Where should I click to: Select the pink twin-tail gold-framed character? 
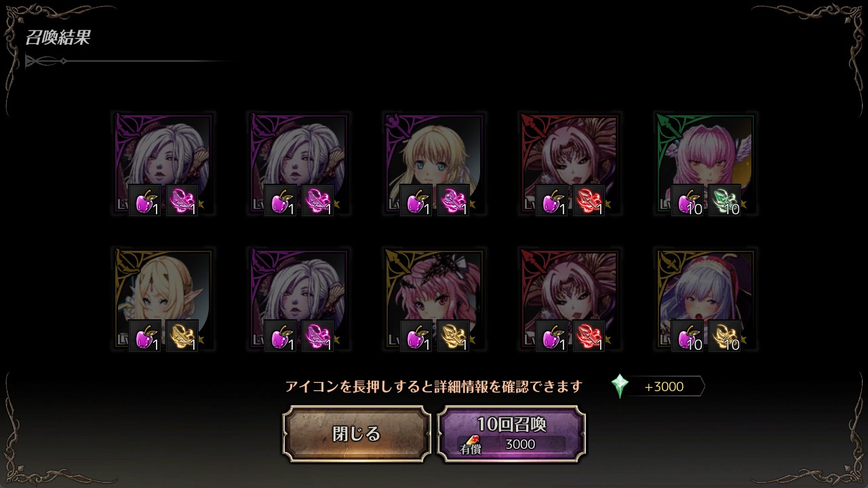click(x=434, y=300)
